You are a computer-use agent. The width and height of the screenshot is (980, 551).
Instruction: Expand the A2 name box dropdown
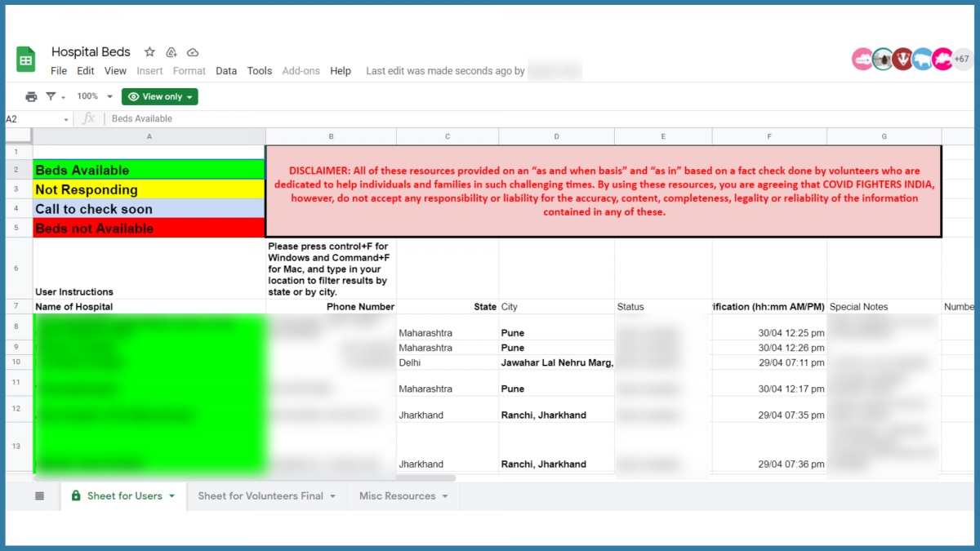[66, 119]
